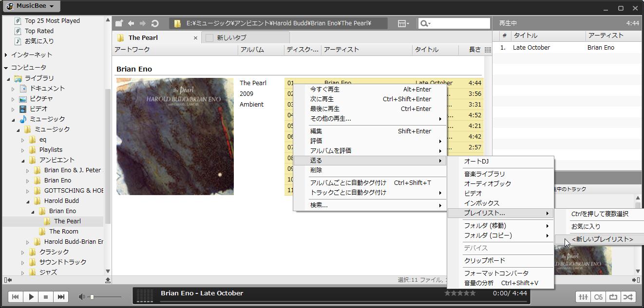This screenshot has height=308, width=644.
Task: Collapse the Harold Budd folder
Action: [28, 201]
